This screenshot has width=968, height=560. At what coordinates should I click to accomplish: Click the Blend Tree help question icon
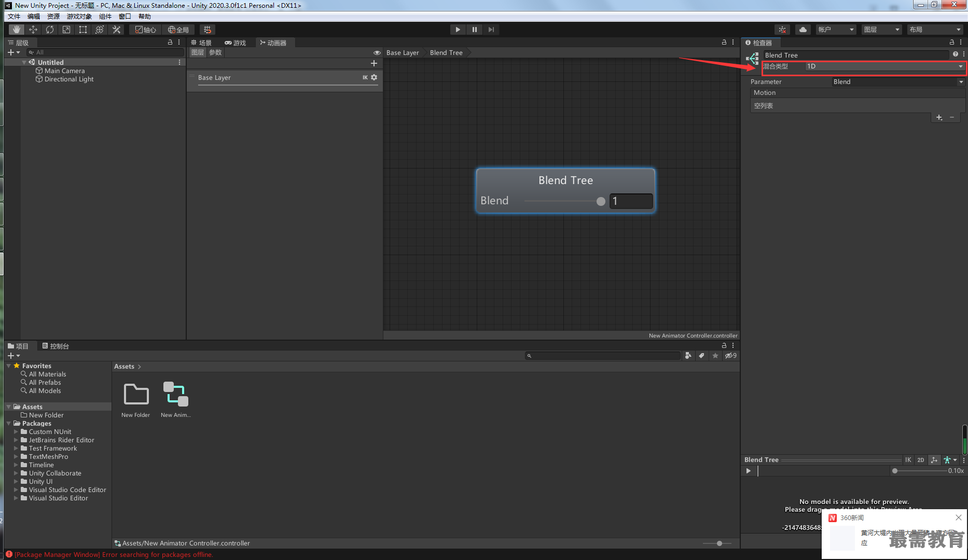point(955,54)
